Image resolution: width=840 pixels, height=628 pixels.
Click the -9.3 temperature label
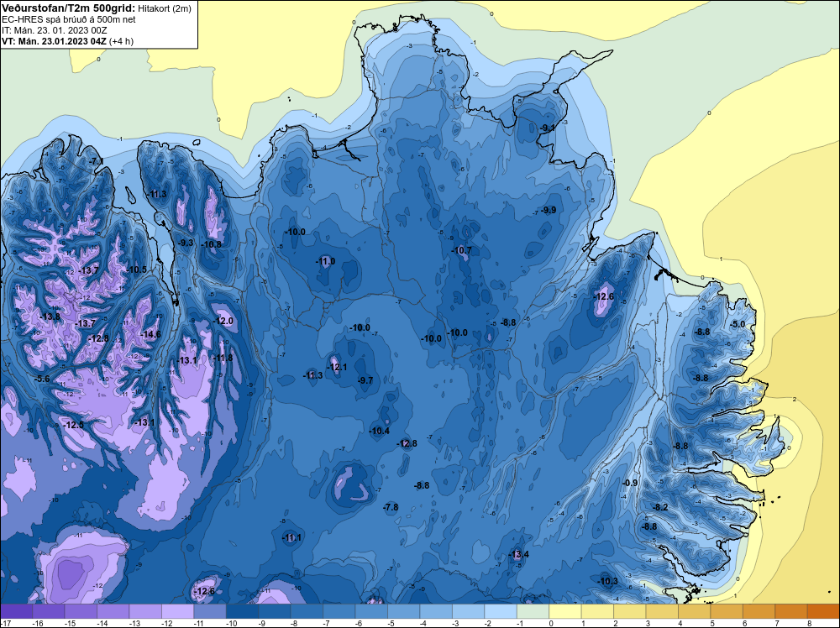coord(186,243)
